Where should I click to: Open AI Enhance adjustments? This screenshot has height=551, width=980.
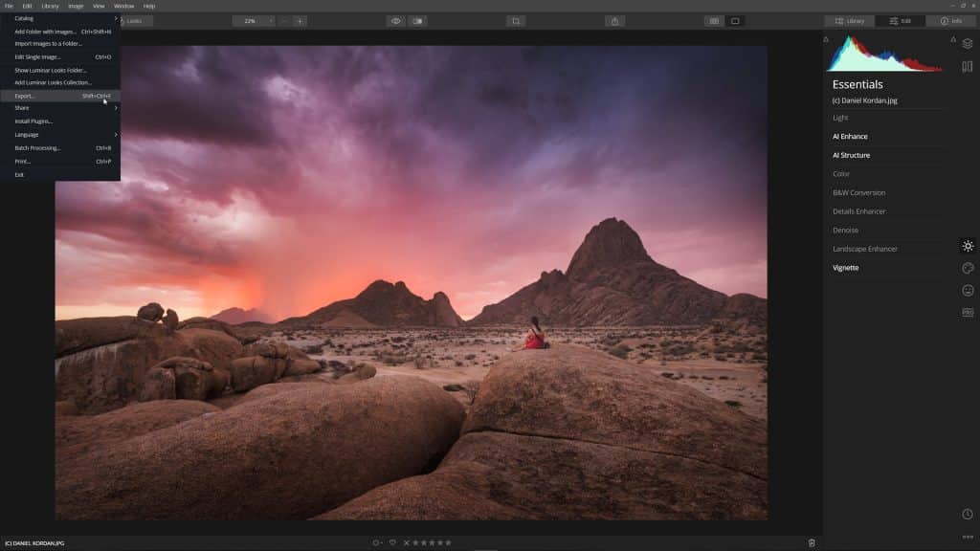848,136
